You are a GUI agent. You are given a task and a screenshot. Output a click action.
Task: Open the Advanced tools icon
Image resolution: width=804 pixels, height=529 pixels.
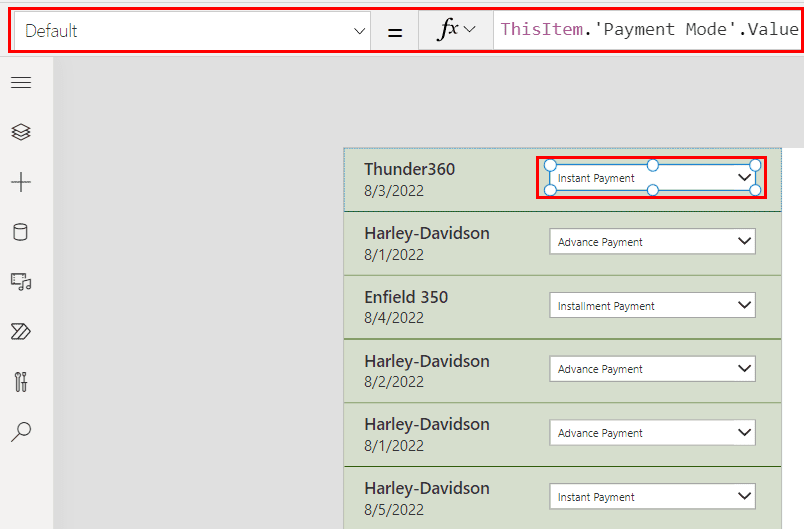pyautogui.click(x=21, y=382)
